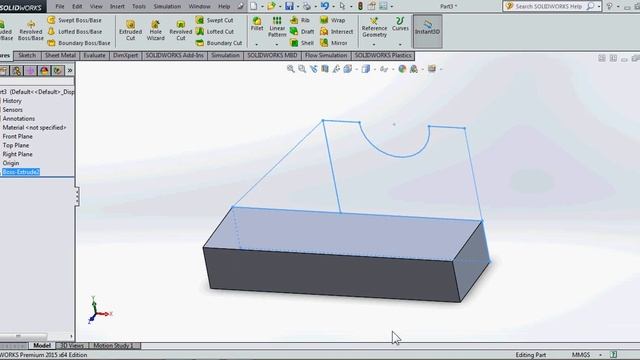
Task: Click the Search SOLIDWORKS Help field
Action: (x=548, y=6)
